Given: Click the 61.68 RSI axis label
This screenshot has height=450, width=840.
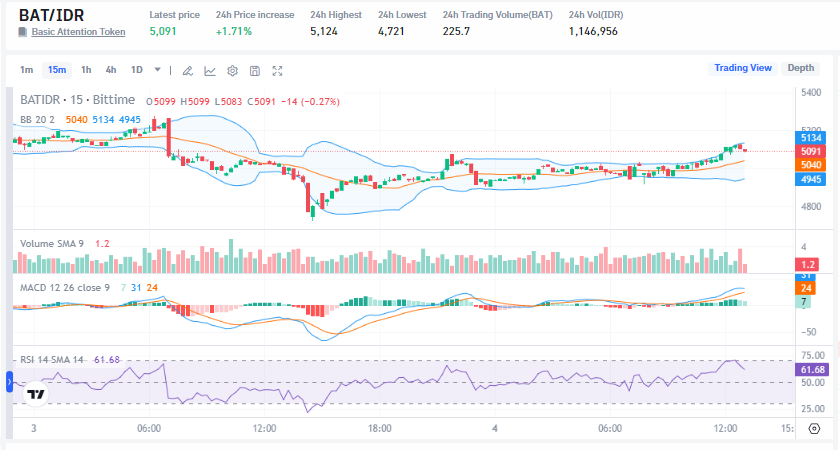Looking at the screenshot, I should pos(812,370).
